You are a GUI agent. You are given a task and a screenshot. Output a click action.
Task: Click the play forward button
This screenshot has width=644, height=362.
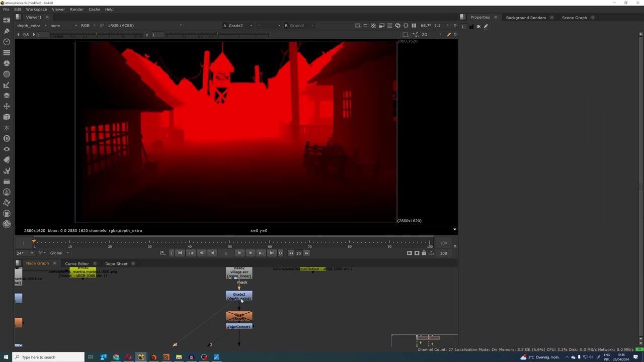[x=239, y=253]
